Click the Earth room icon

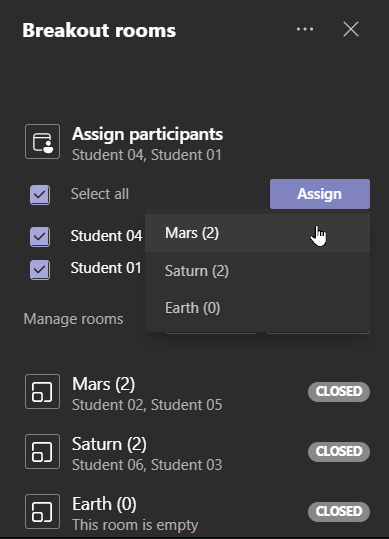(42, 511)
